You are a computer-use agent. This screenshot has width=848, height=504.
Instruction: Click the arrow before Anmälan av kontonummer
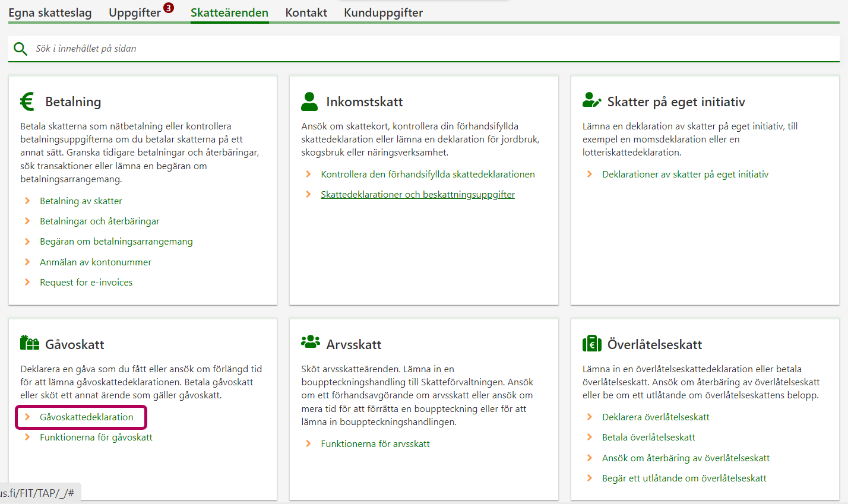click(27, 262)
